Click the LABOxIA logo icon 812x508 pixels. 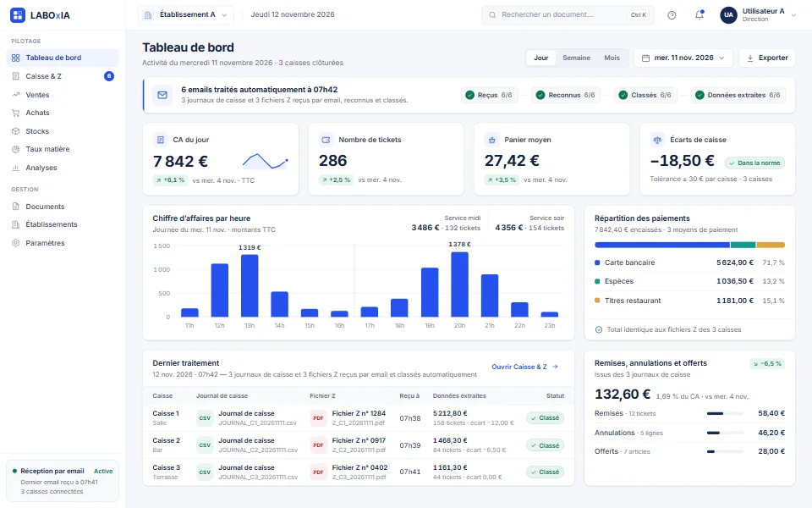(x=18, y=15)
